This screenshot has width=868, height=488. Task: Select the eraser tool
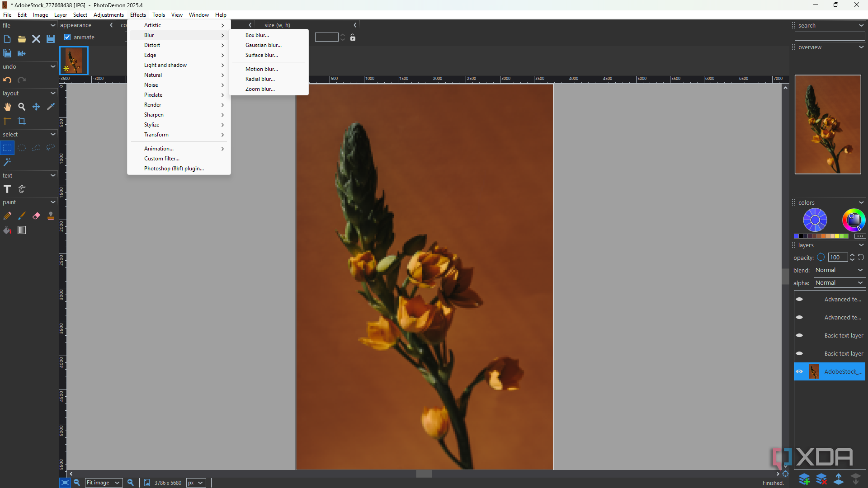[x=36, y=216]
